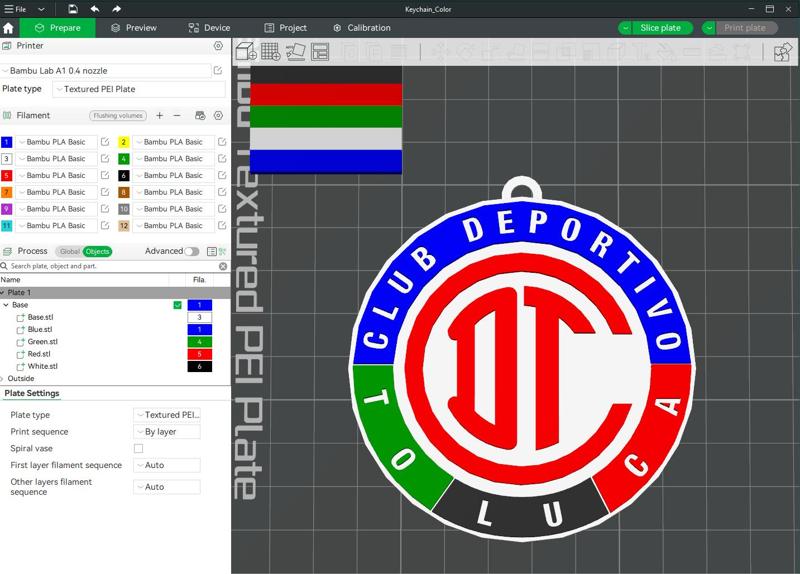Open Filament settings gear icon
The image size is (800, 574).
click(x=218, y=116)
